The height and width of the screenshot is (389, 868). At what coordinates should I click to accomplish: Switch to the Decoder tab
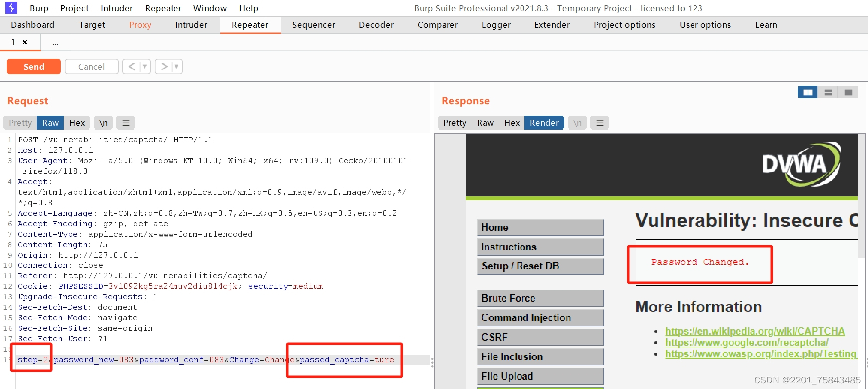pos(376,25)
